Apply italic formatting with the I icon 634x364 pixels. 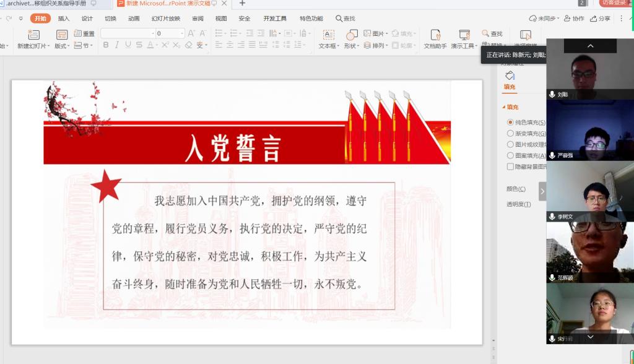(117, 45)
